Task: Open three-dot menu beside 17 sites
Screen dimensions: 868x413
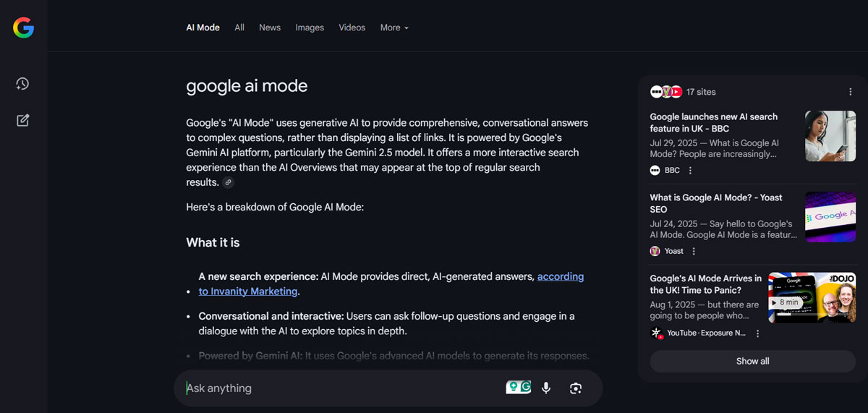Action: [x=850, y=92]
